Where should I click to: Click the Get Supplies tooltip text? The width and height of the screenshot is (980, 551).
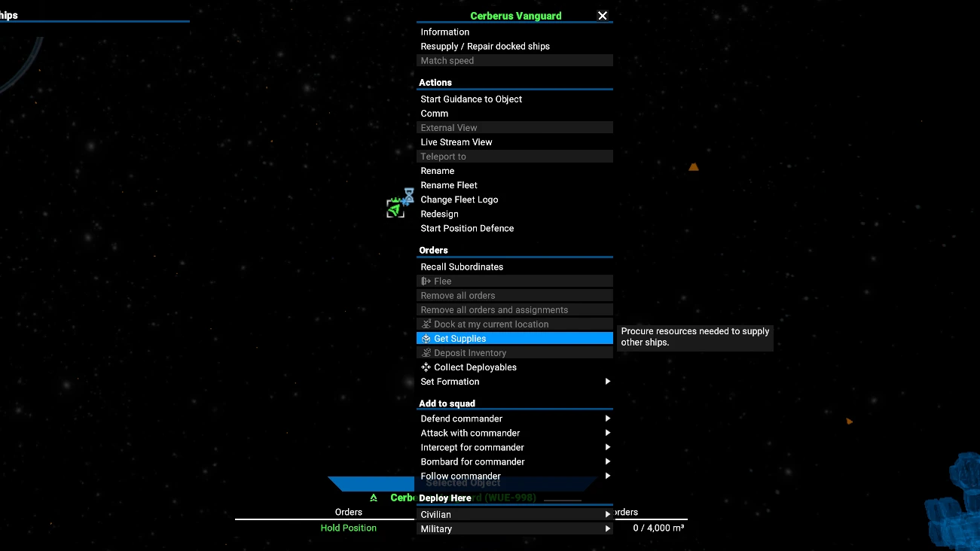pos(695,336)
